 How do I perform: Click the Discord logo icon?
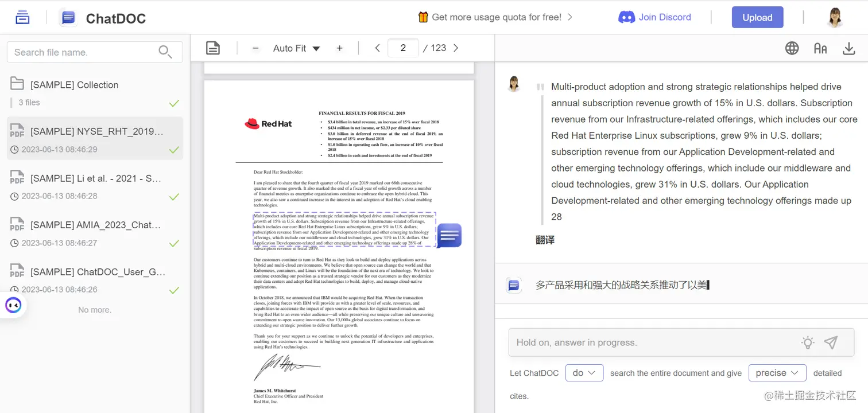pyautogui.click(x=626, y=17)
